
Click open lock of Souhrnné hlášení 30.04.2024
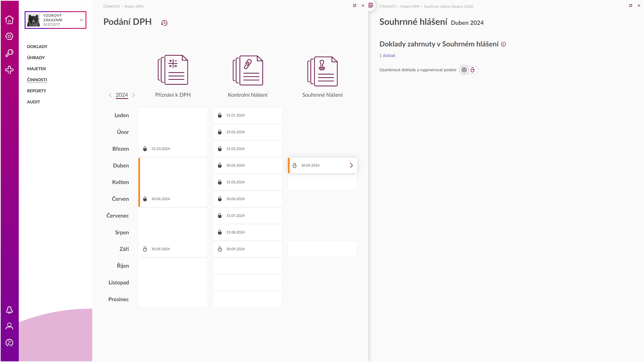point(294,165)
